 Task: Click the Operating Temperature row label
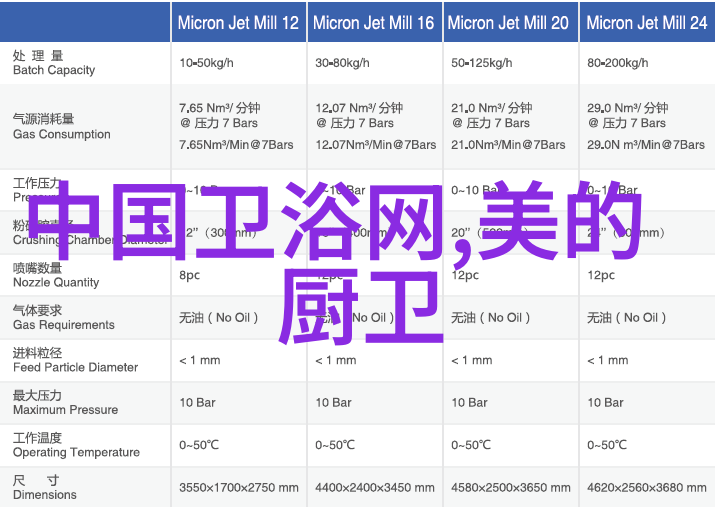pyautogui.click(x=75, y=445)
